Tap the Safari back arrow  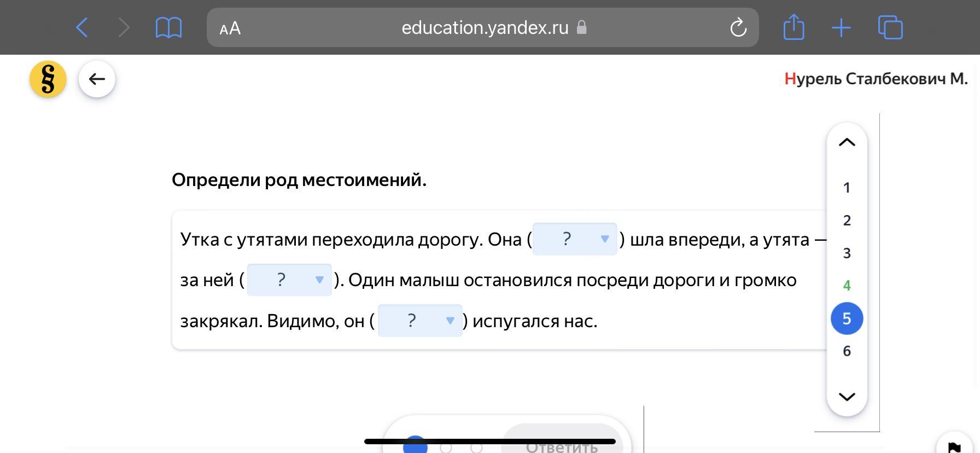82,27
